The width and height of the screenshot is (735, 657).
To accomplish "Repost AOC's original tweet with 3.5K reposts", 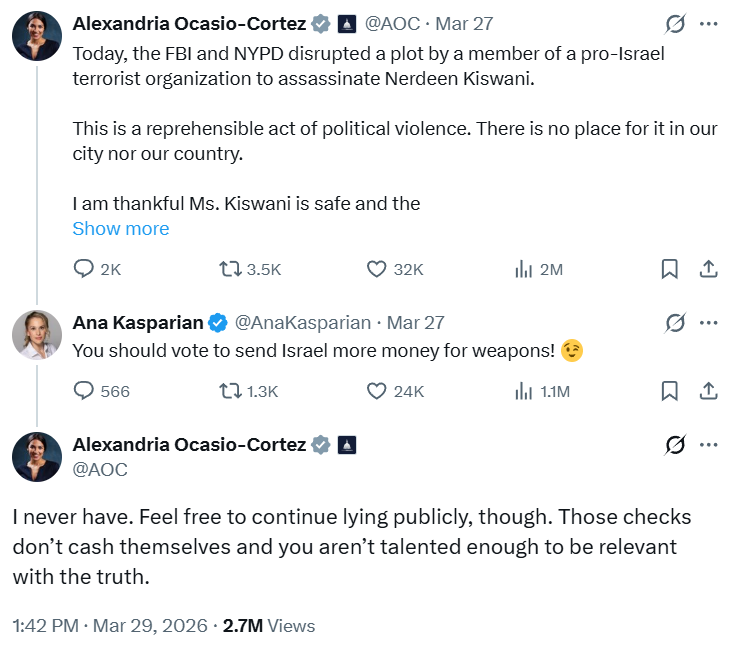I will coord(231,269).
